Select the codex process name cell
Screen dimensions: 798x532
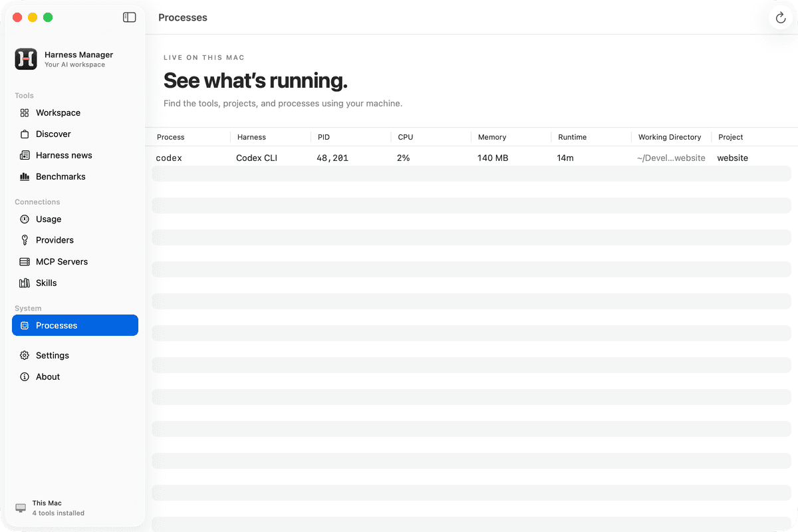pyautogui.click(x=169, y=158)
